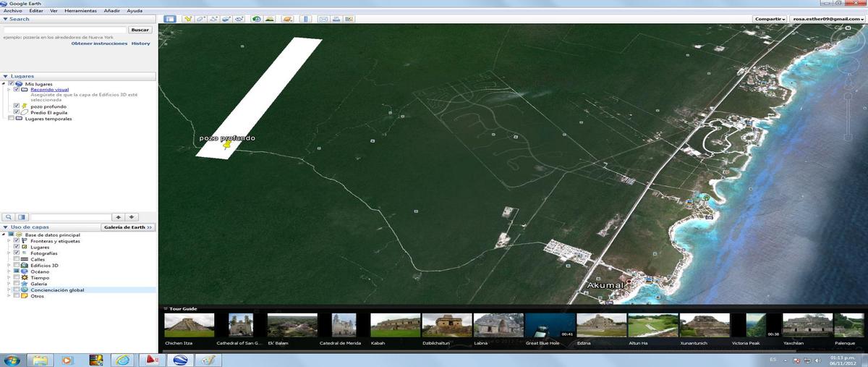Viewport: 868px width, 367px height.
Task: Open the Compartir dropdown
Action: [770, 19]
